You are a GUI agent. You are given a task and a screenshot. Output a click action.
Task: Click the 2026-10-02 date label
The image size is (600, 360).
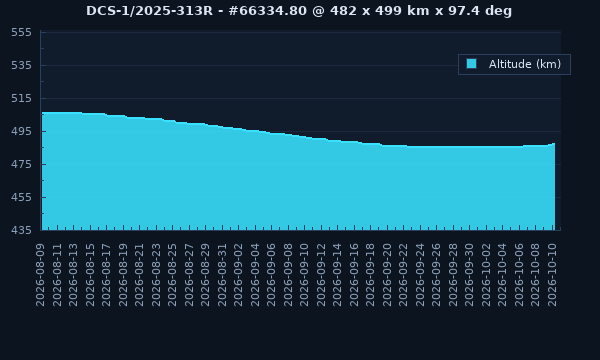click(x=486, y=275)
